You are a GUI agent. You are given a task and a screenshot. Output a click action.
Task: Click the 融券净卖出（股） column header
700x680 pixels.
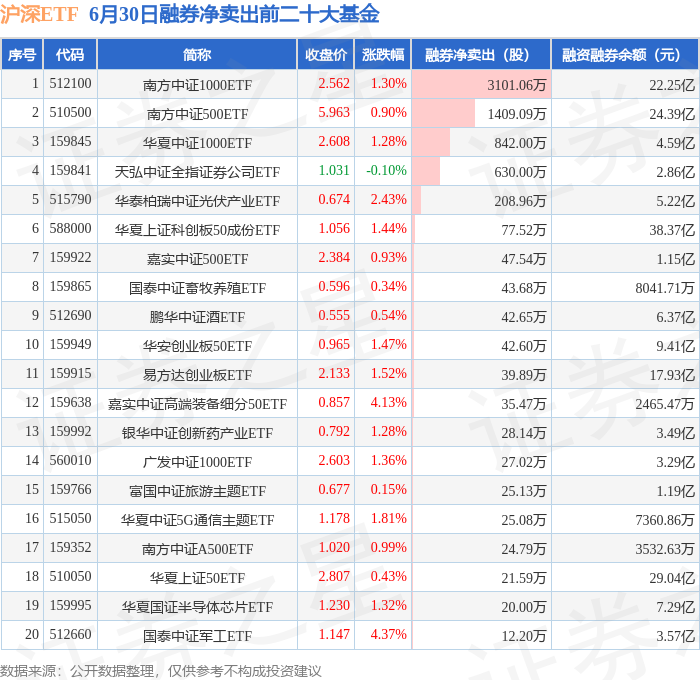point(481,54)
